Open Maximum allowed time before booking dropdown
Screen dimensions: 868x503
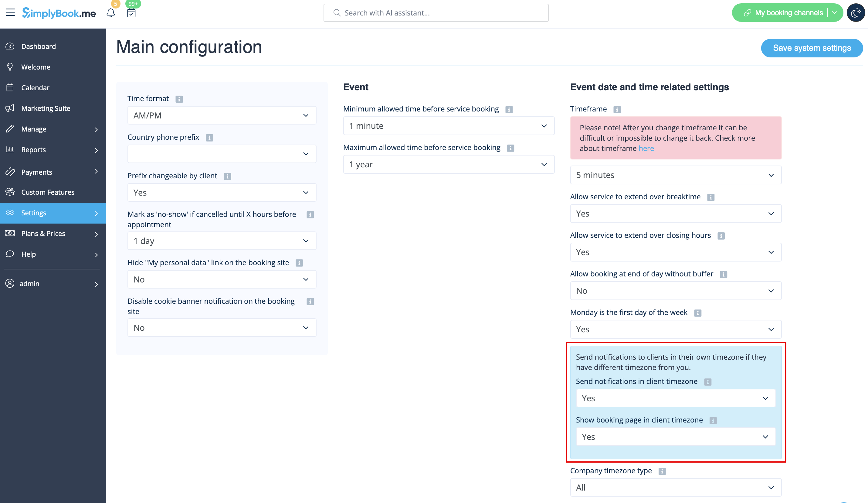tap(449, 164)
